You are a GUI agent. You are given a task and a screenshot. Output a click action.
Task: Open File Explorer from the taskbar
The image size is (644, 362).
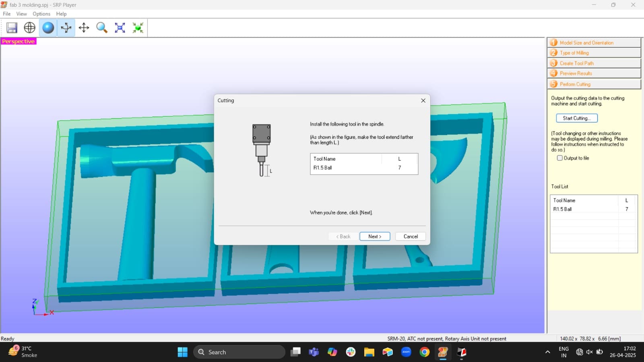pyautogui.click(x=369, y=352)
